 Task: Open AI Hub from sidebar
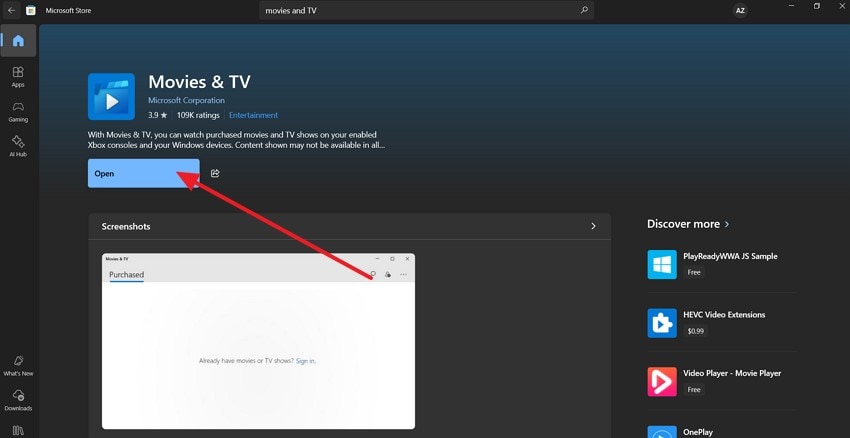coord(18,146)
